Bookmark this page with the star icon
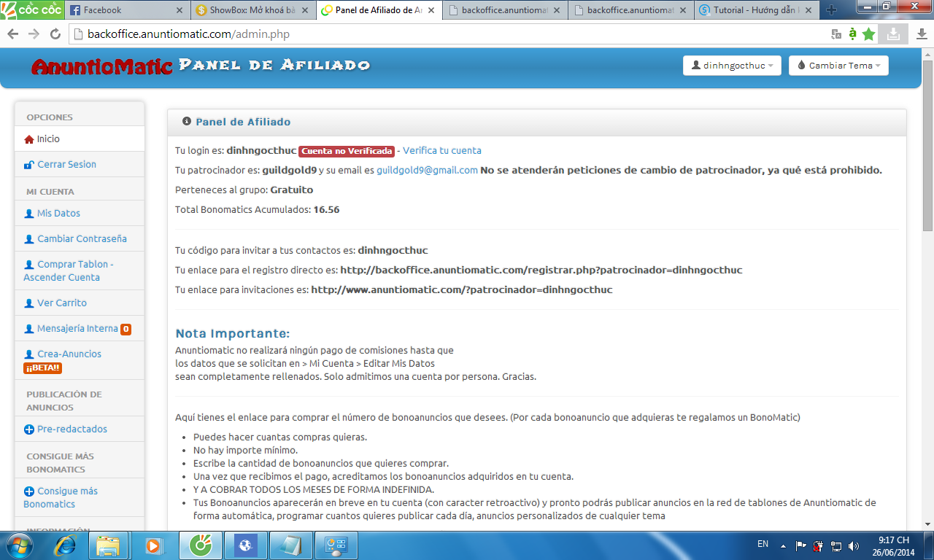Screen dimensions: 934x560 [x=868, y=34]
